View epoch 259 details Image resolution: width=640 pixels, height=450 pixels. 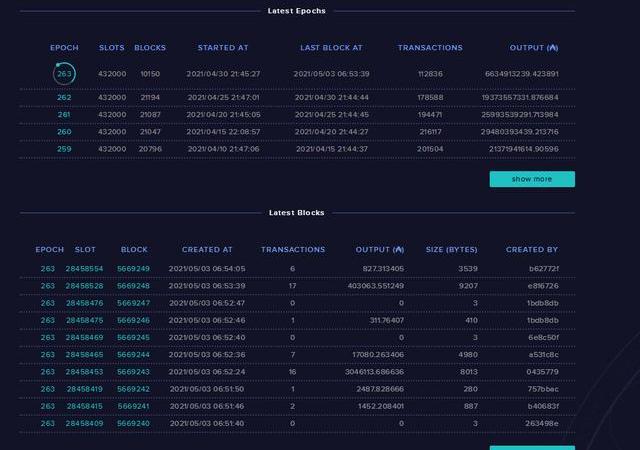coord(64,149)
